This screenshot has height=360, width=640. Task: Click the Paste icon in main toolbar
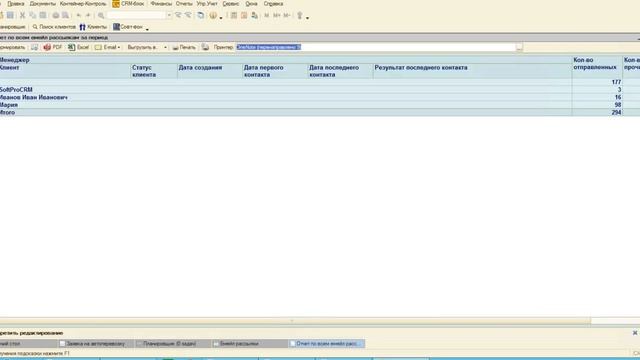coord(43,16)
